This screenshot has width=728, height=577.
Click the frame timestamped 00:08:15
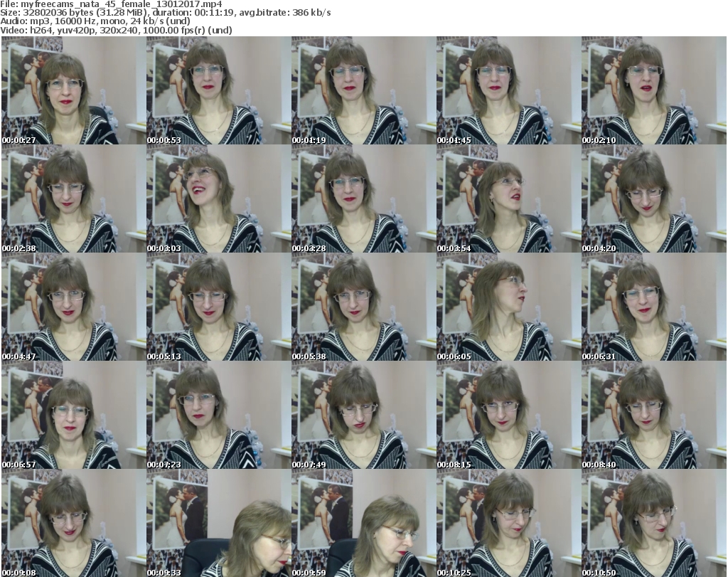pyautogui.click(x=508, y=415)
